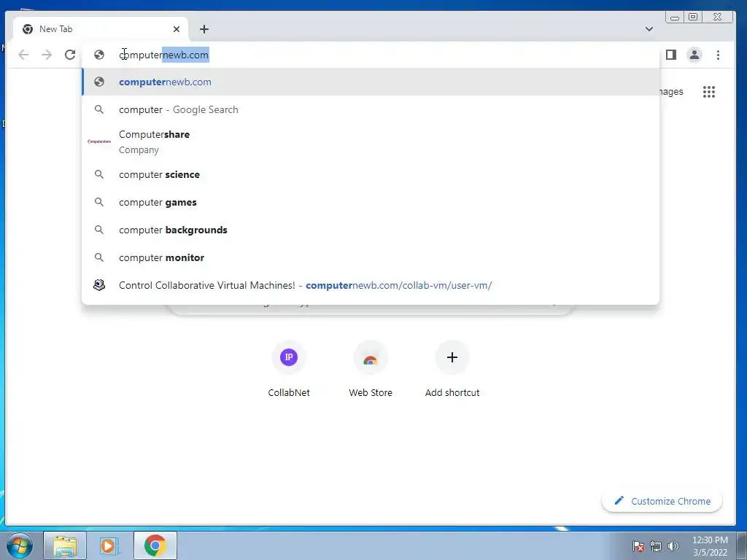Click the address bar text computernewb.com

[x=164, y=55]
